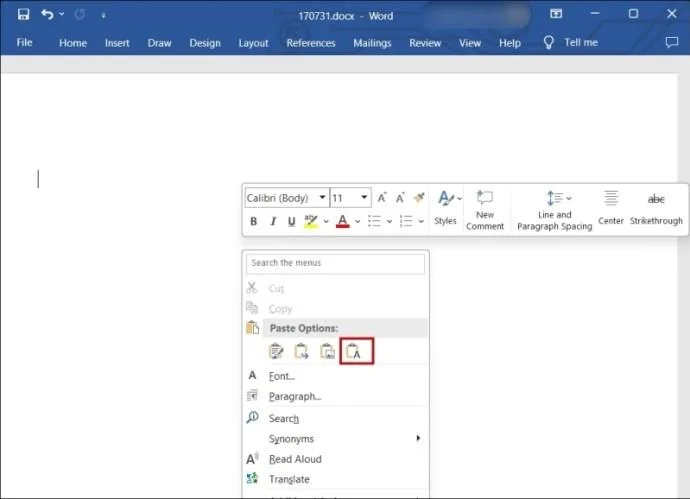Open Styles gallery in mini toolbar

(446, 209)
